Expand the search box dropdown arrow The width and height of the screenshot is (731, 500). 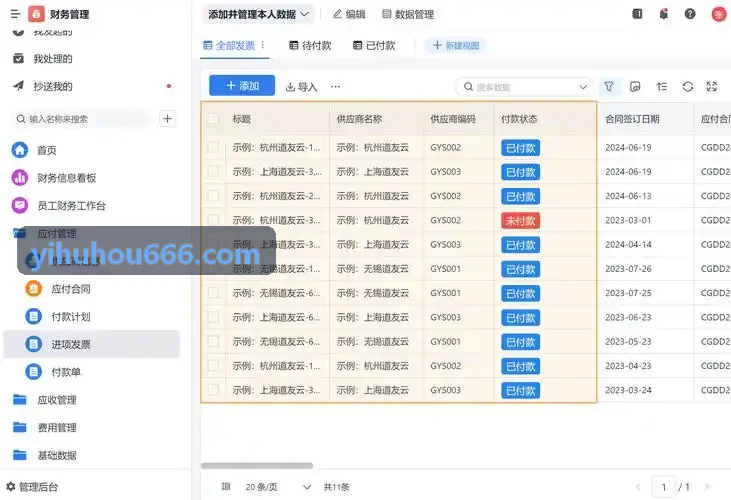pos(583,87)
